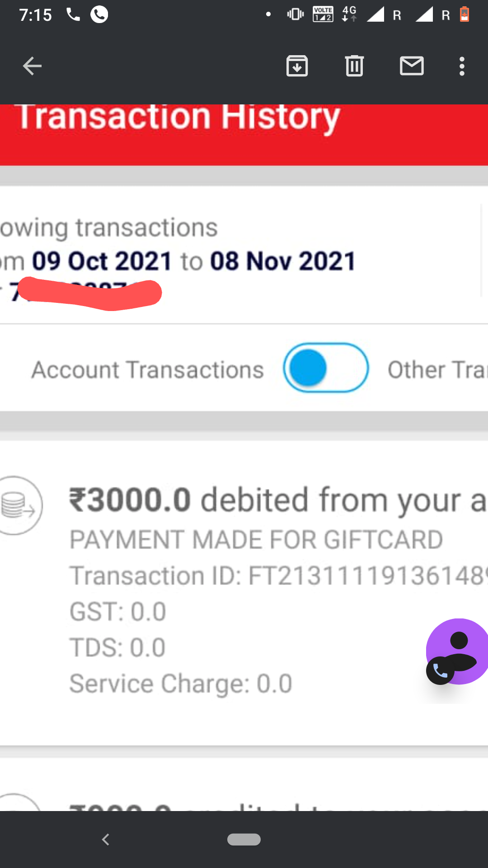
Task: Toggle the Account/Other Transactions switch
Action: tap(326, 368)
